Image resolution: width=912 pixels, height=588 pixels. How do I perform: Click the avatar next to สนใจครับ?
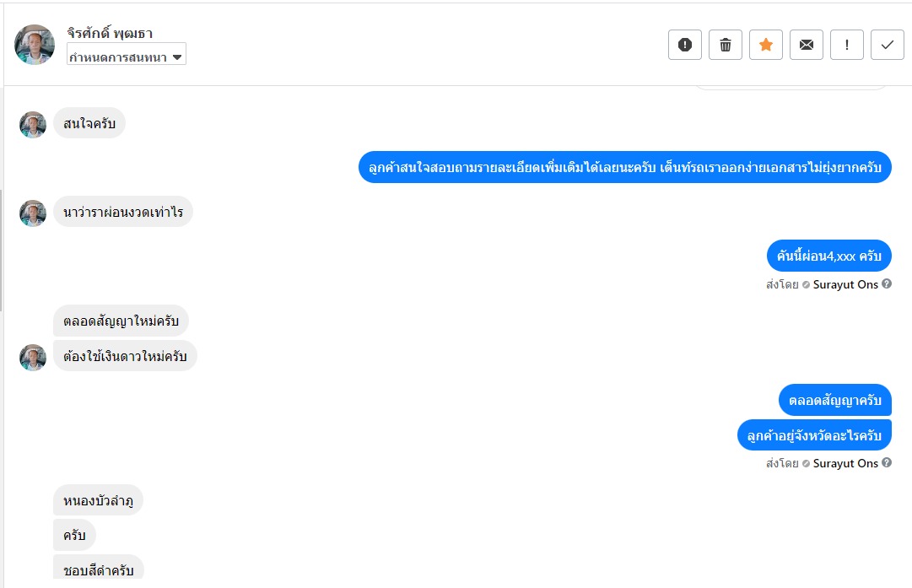tap(33, 125)
